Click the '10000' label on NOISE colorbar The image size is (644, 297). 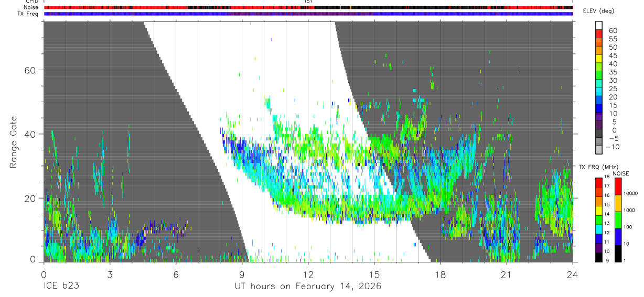pyautogui.click(x=631, y=193)
